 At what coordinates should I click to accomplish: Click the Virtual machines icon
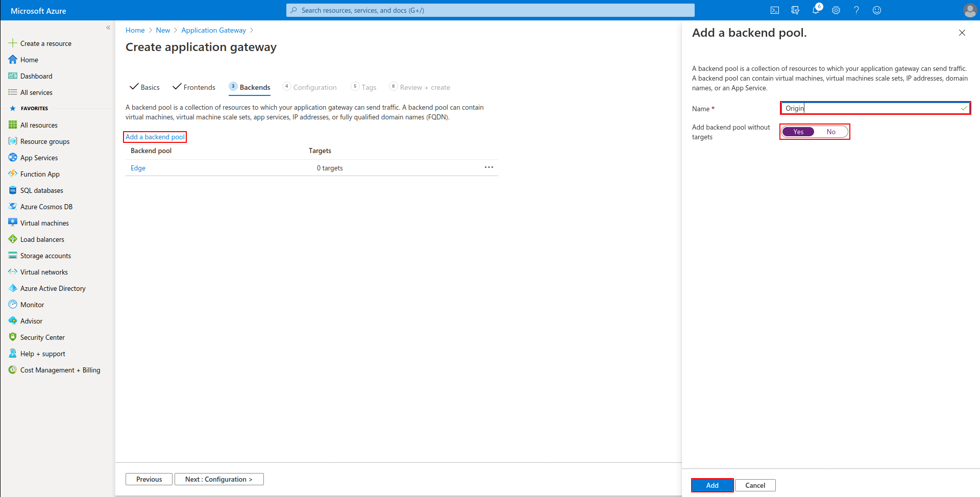point(13,223)
